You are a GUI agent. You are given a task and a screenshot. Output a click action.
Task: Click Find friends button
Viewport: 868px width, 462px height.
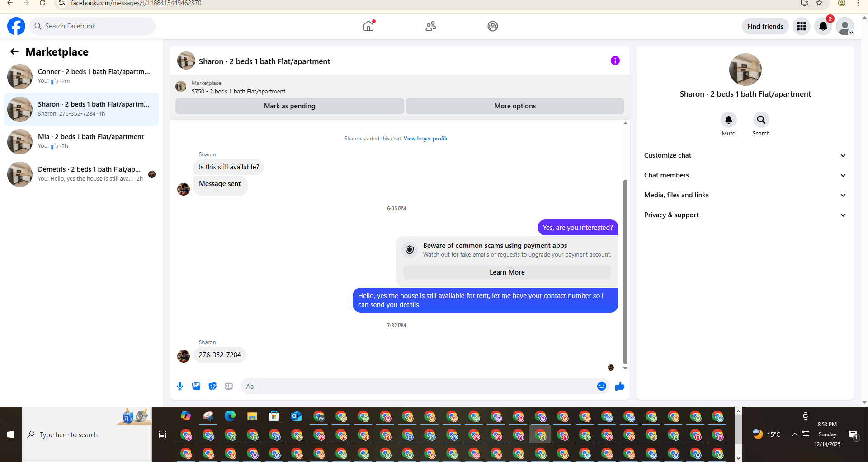click(765, 26)
